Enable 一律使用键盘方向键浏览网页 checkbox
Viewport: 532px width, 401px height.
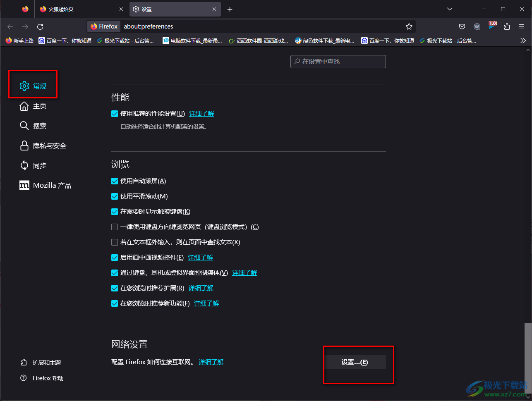tap(115, 227)
